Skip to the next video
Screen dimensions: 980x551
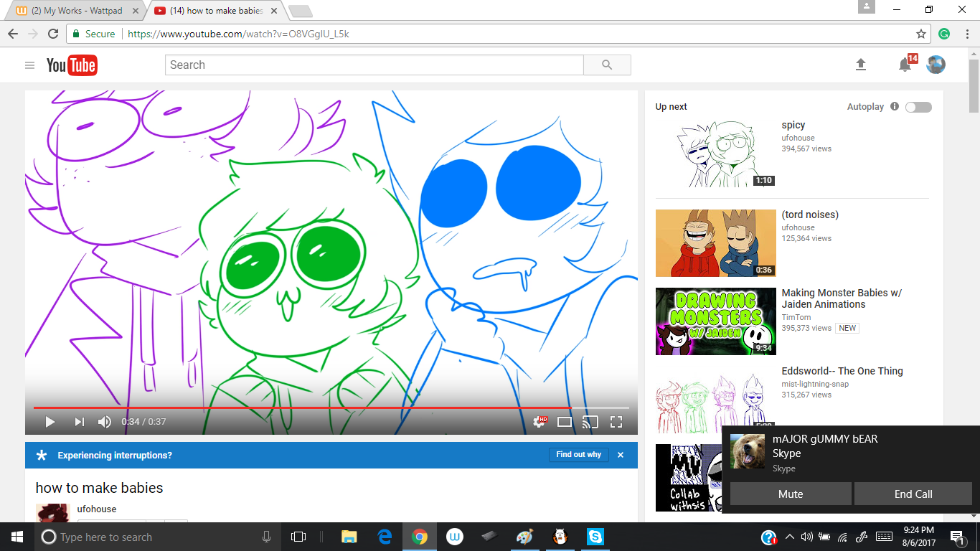pos(80,422)
